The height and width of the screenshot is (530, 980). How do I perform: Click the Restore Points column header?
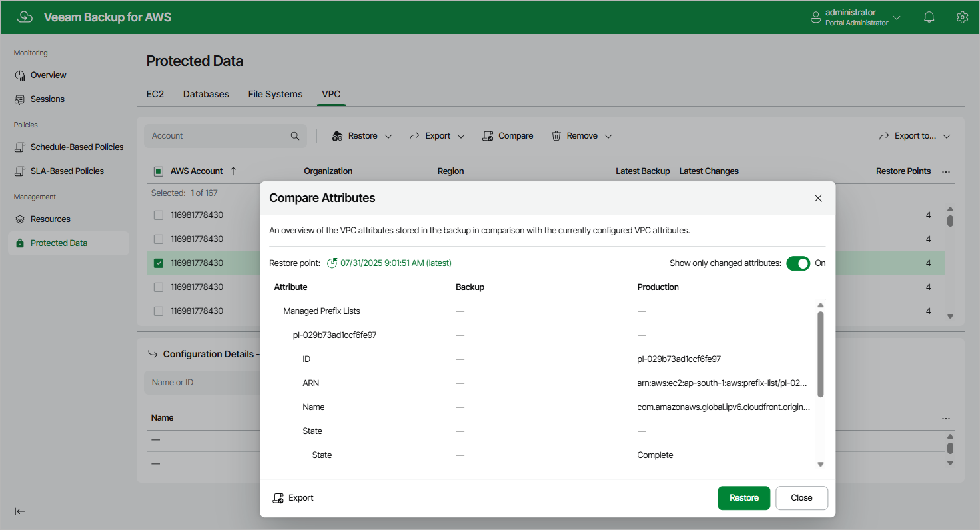(903, 171)
